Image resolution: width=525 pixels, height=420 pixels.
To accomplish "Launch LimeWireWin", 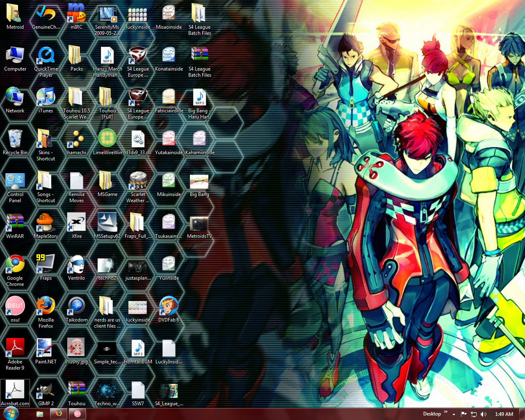I will pyautogui.click(x=107, y=142).
